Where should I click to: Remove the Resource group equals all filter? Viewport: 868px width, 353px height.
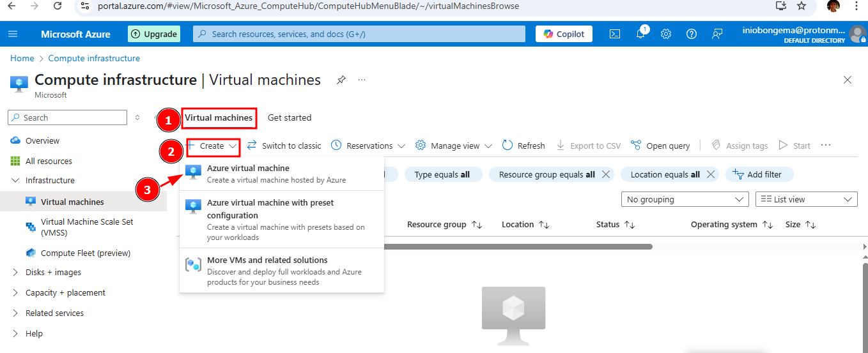pos(607,174)
